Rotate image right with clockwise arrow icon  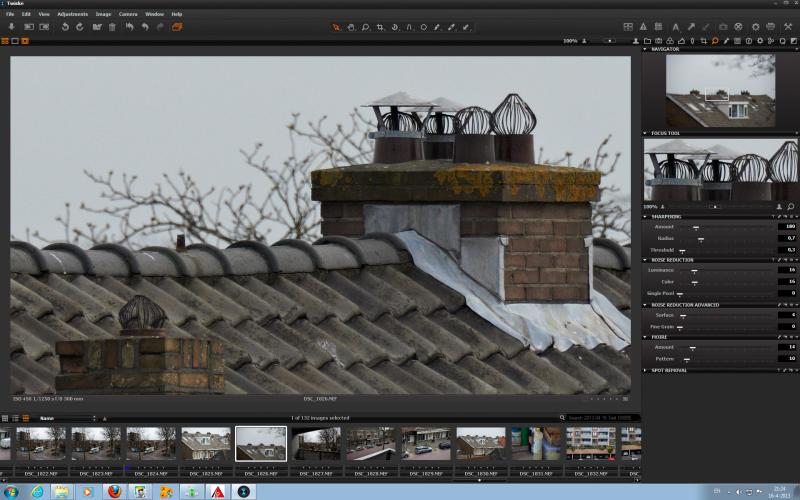pyautogui.click(x=80, y=27)
